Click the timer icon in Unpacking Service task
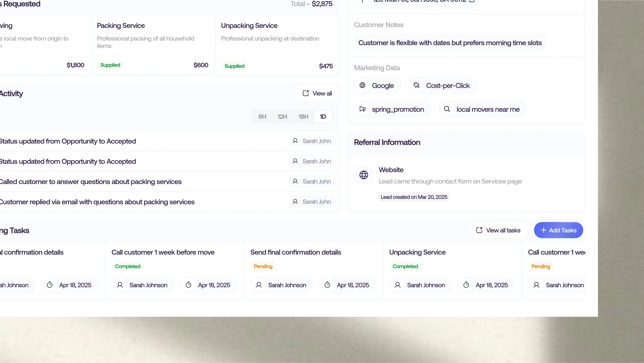The width and height of the screenshot is (644, 363). click(466, 285)
